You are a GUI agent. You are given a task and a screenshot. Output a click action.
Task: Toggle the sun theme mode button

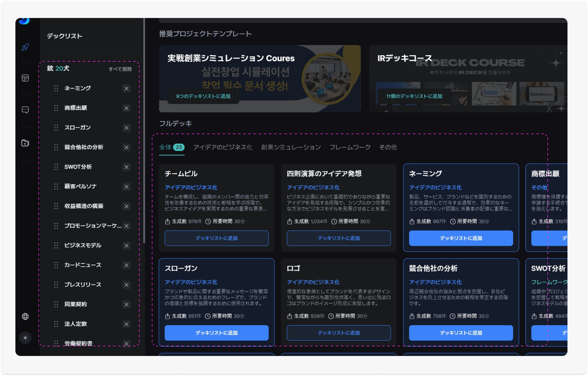pyautogui.click(x=25, y=338)
